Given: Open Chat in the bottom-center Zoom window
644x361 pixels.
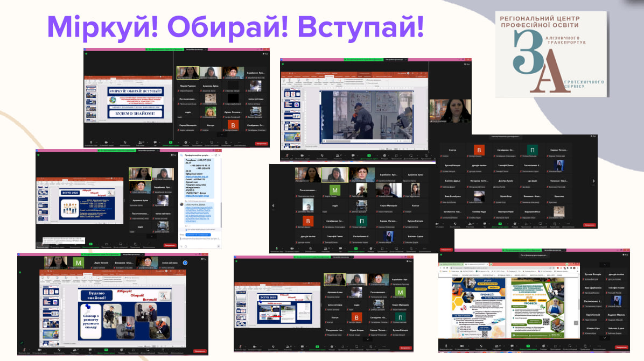Looking at the screenshot, I should [302, 348].
